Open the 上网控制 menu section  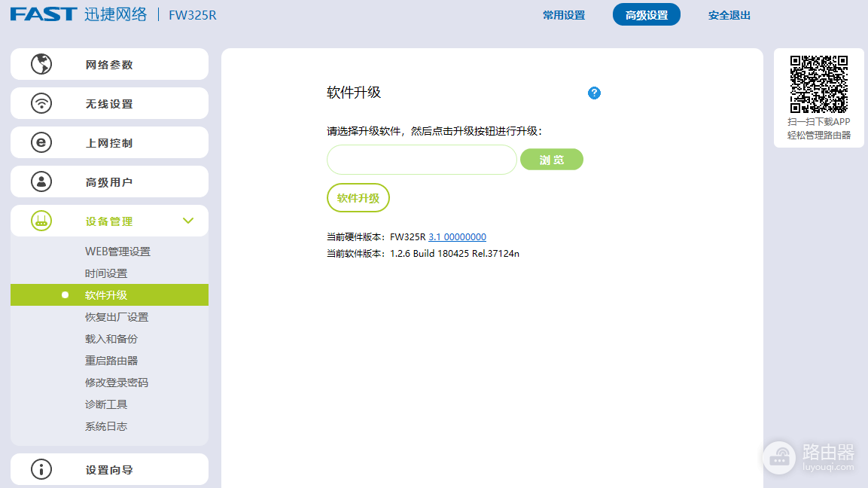point(110,143)
